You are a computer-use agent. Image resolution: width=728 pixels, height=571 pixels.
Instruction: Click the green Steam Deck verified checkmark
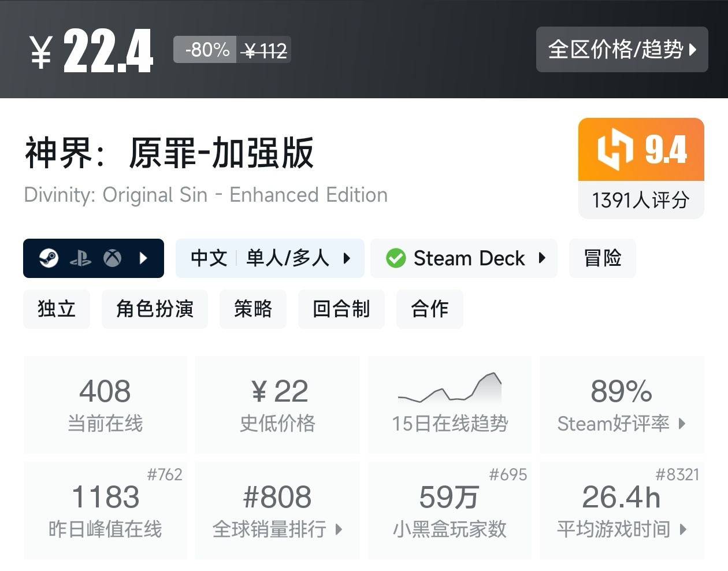point(396,258)
